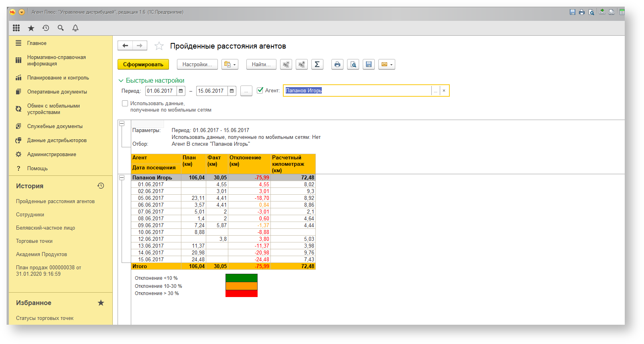Screen dimensions: 644x344
Task: Open Настройки... button
Action: tap(197, 64)
